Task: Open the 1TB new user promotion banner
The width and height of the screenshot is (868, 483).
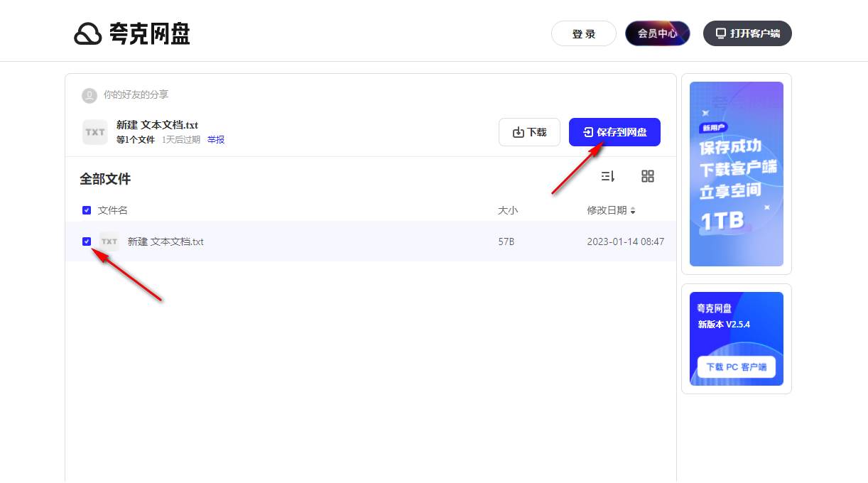Action: click(737, 174)
